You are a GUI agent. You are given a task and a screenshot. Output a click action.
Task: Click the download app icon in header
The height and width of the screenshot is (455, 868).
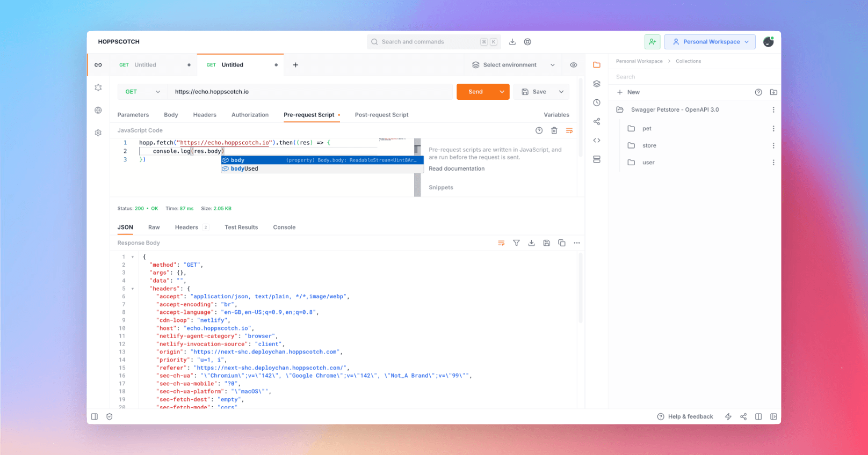pyautogui.click(x=512, y=42)
